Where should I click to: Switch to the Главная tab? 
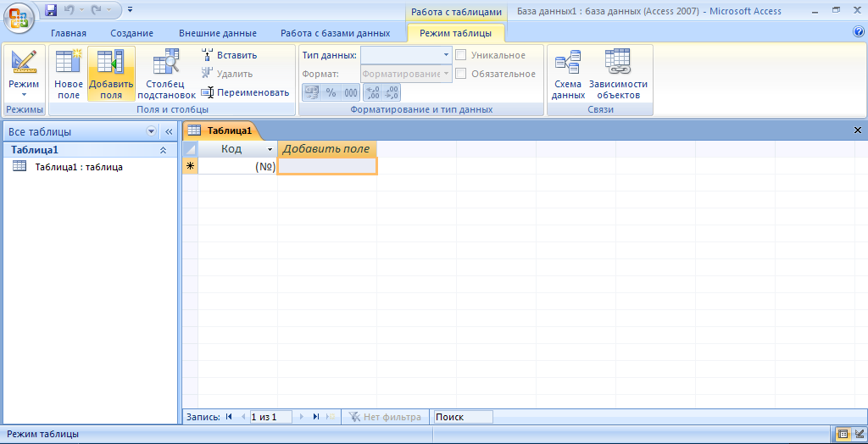tap(69, 33)
